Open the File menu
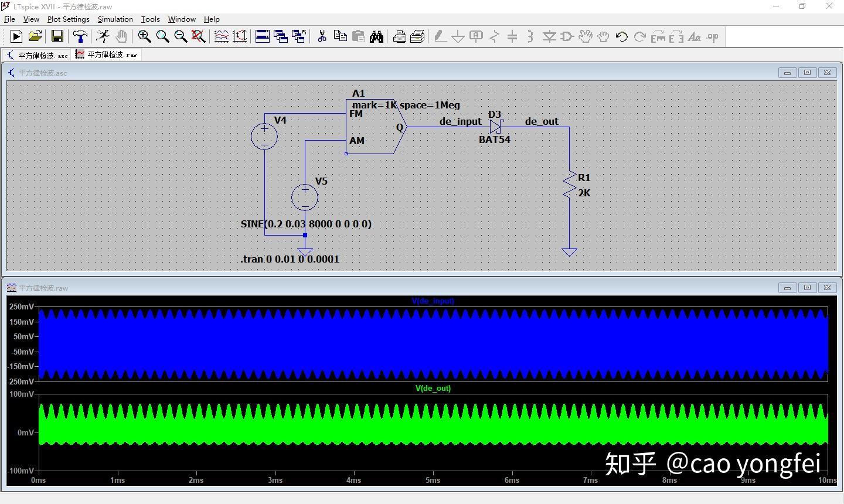Viewport: 844px width, 504px height. point(9,19)
